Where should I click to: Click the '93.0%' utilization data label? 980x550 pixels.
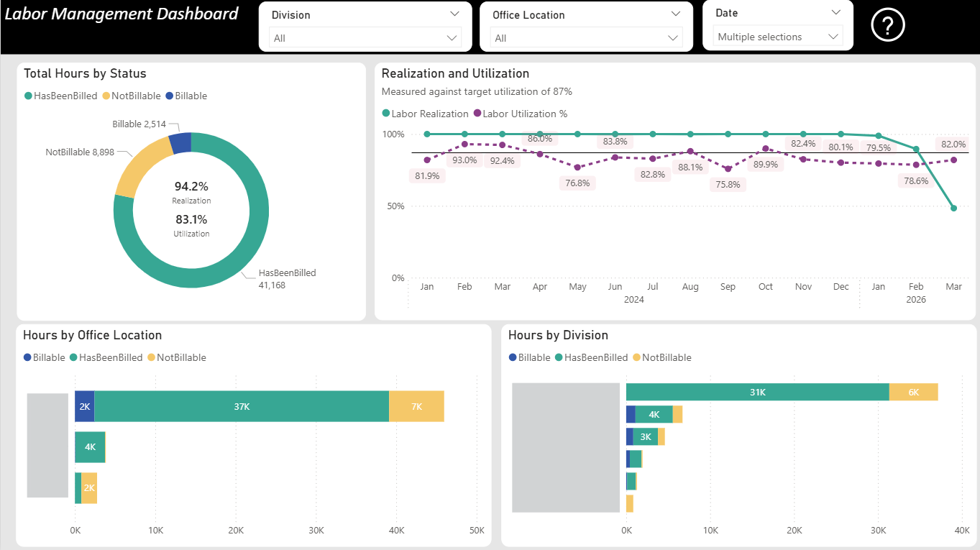point(464,160)
